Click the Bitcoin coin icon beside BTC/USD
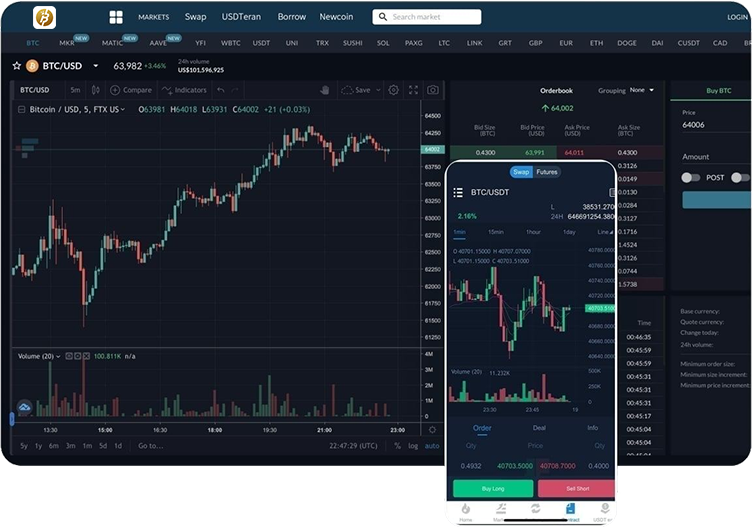This screenshot has height=527, width=752. pyautogui.click(x=32, y=66)
